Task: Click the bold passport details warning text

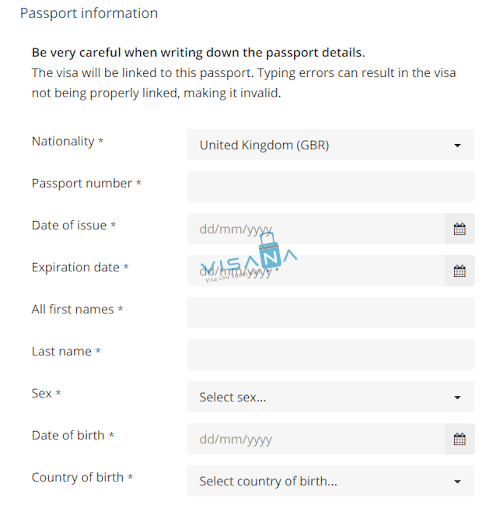Action: click(198, 53)
